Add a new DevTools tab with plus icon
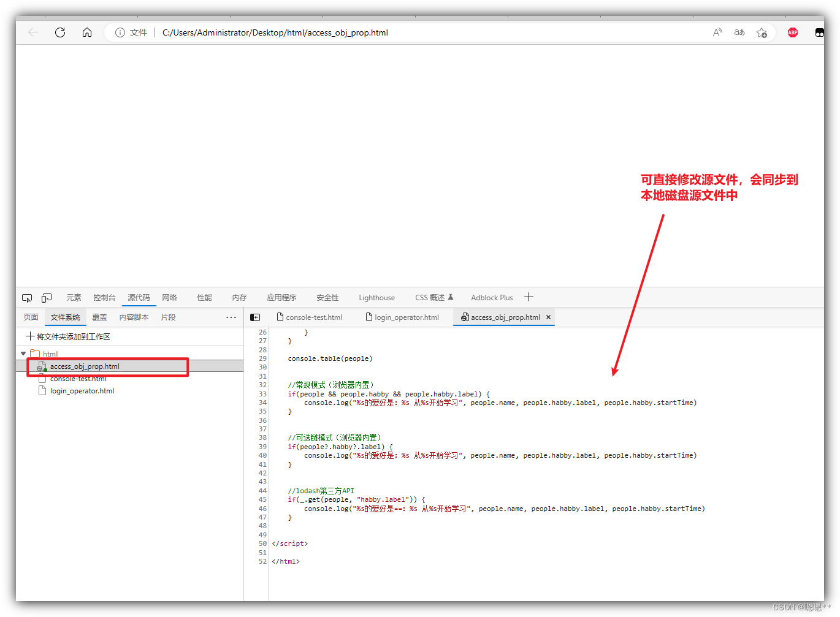The width and height of the screenshot is (840, 617). click(x=529, y=297)
